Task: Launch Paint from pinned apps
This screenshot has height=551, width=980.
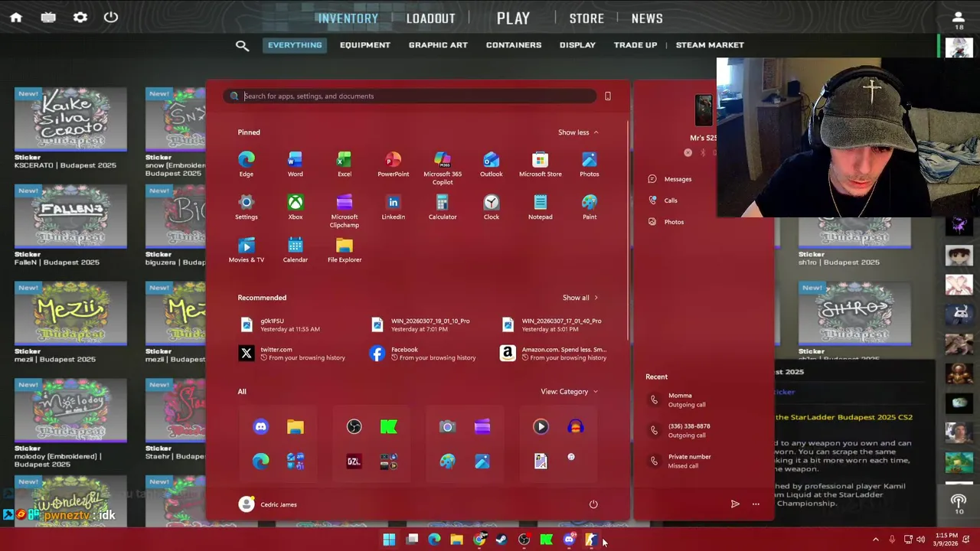Action: [590, 207]
